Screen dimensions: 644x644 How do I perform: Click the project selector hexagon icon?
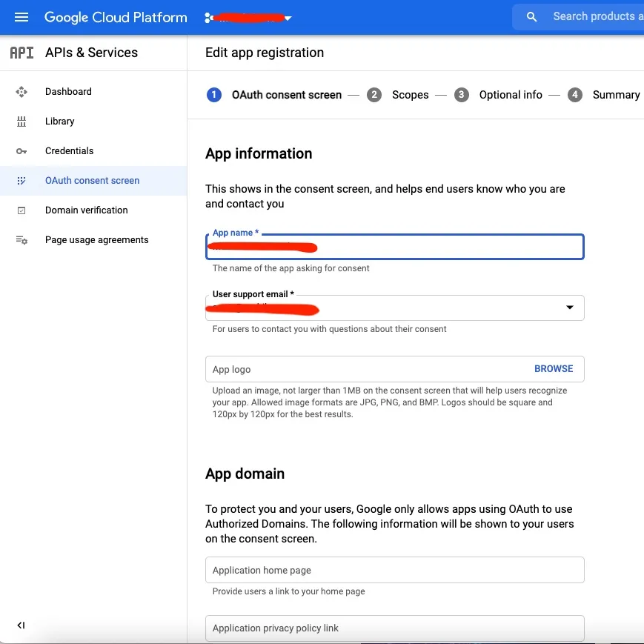point(209,18)
